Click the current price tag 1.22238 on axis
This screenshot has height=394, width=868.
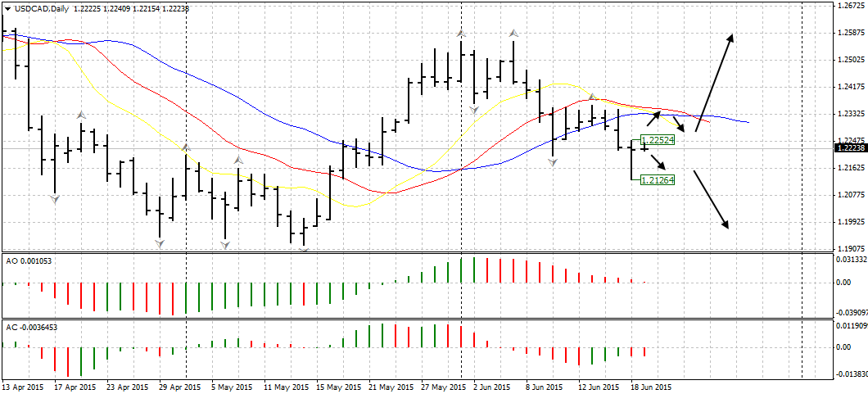(851, 147)
